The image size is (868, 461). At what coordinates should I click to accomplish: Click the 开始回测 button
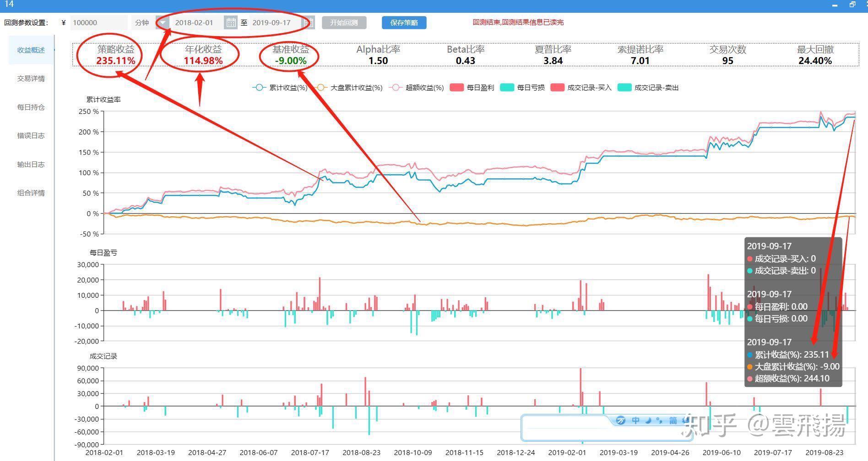(344, 22)
